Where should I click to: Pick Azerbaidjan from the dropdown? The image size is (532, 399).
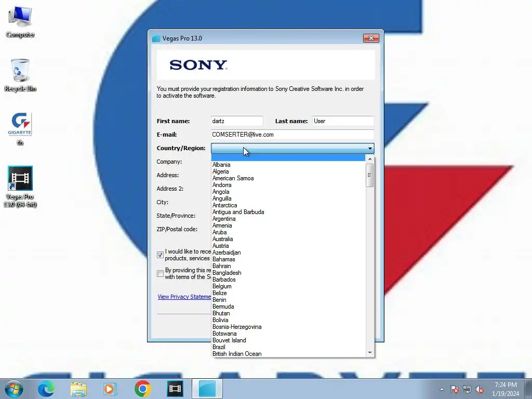(x=288, y=252)
